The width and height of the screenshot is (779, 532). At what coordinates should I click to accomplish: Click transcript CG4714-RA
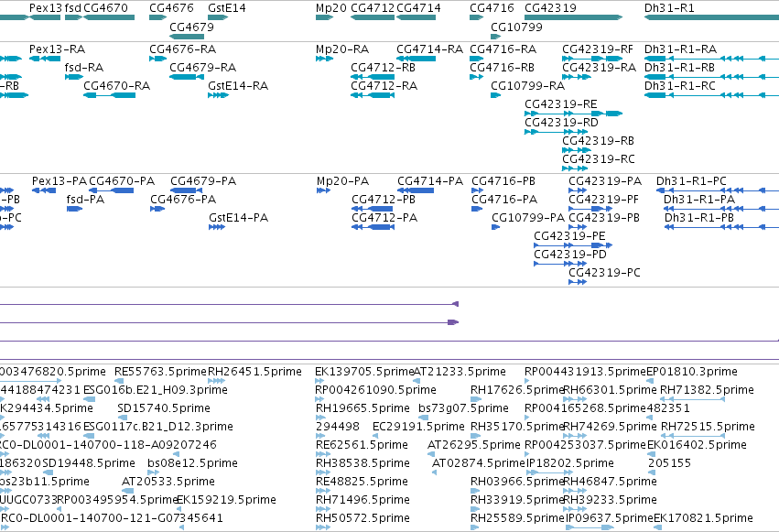[x=417, y=59]
